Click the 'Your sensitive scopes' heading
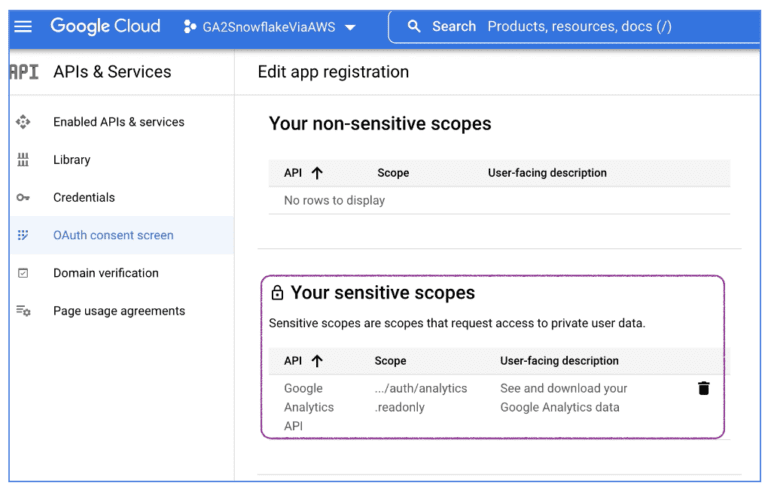This screenshot has height=492, width=768. click(383, 293)
